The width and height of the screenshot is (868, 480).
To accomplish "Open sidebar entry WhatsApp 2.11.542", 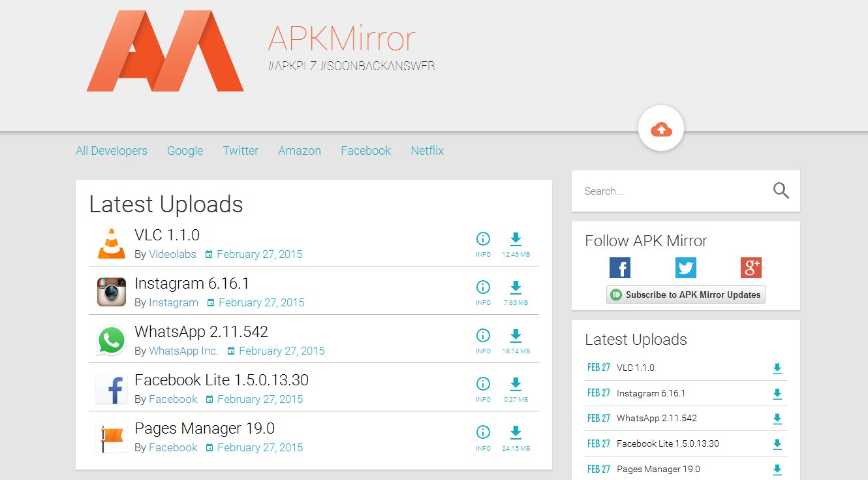I will click(x=657, y=419).
